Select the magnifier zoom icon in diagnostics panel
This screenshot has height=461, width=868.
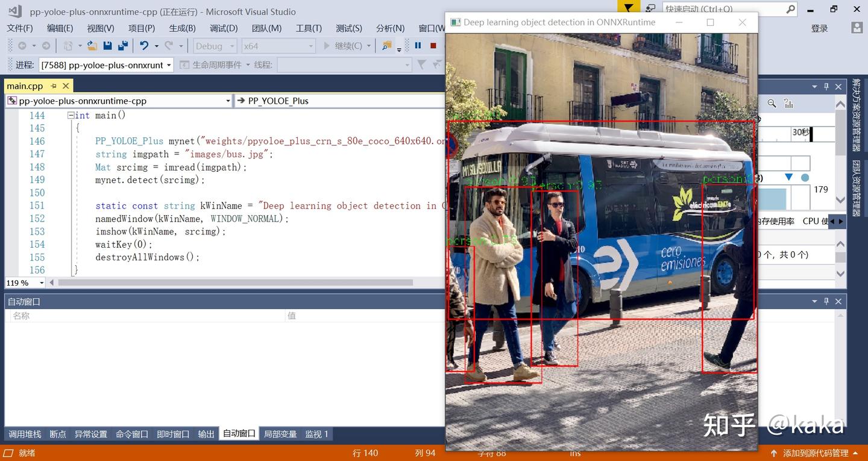tap(772, 104)
